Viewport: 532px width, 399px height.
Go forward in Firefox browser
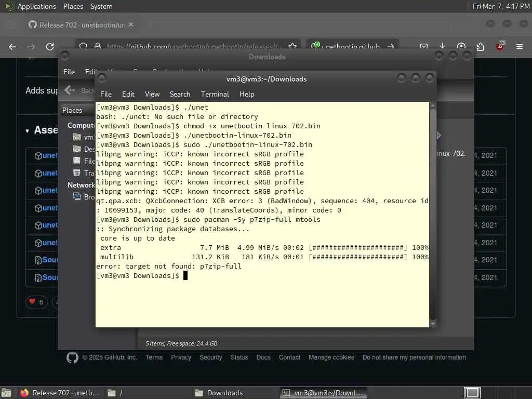click(x=31, y=47)
